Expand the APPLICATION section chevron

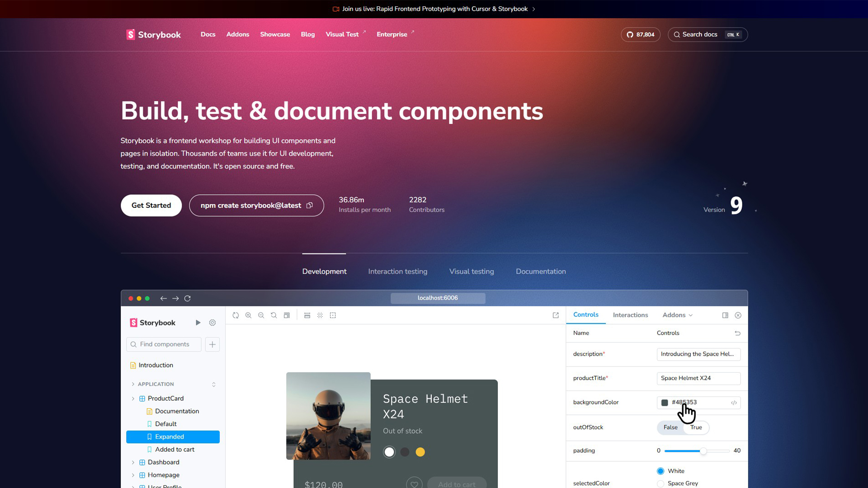pos(133,384)
